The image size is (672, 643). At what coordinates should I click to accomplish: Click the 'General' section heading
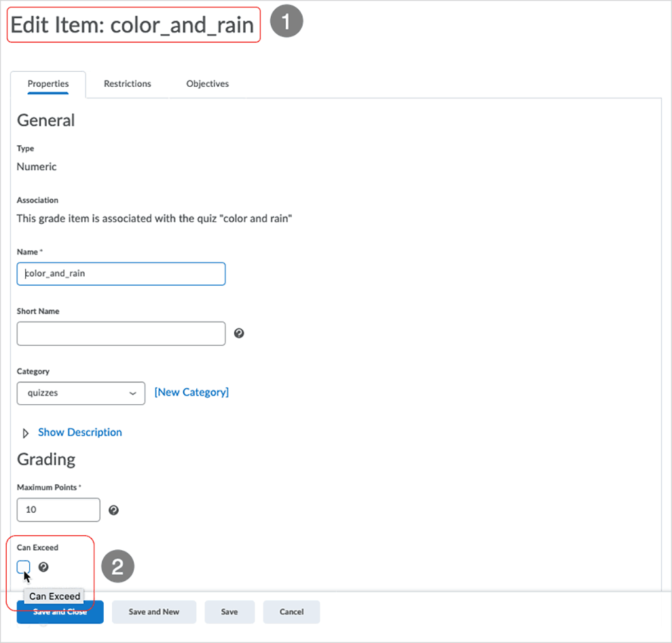point(46,120)
